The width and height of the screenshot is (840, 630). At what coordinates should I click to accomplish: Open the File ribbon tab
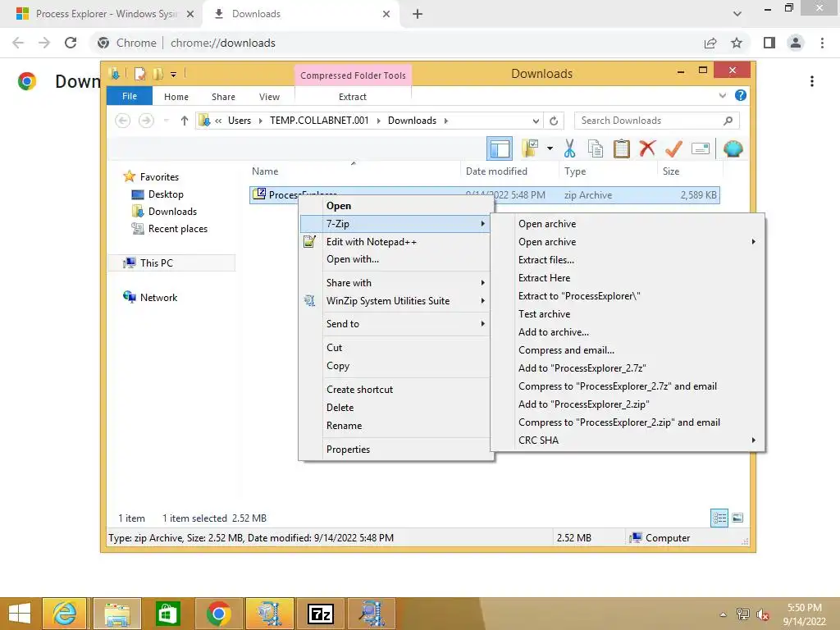[130, 96]
